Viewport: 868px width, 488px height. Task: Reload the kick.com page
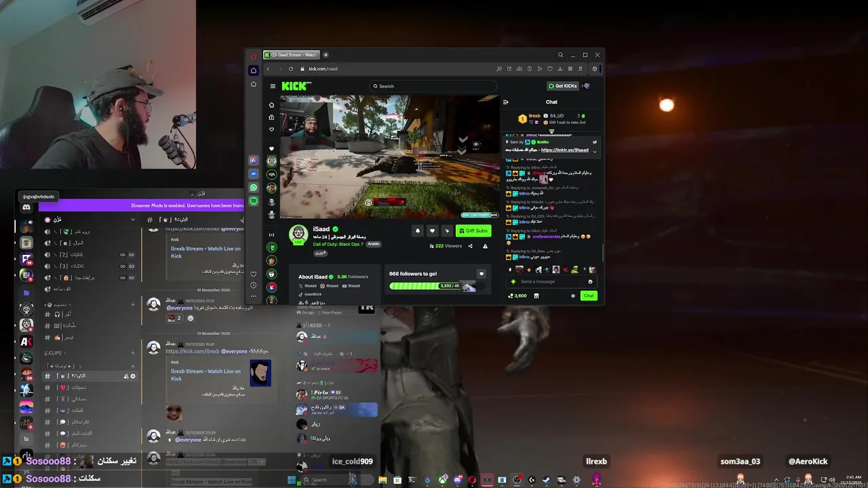point(291,68)
